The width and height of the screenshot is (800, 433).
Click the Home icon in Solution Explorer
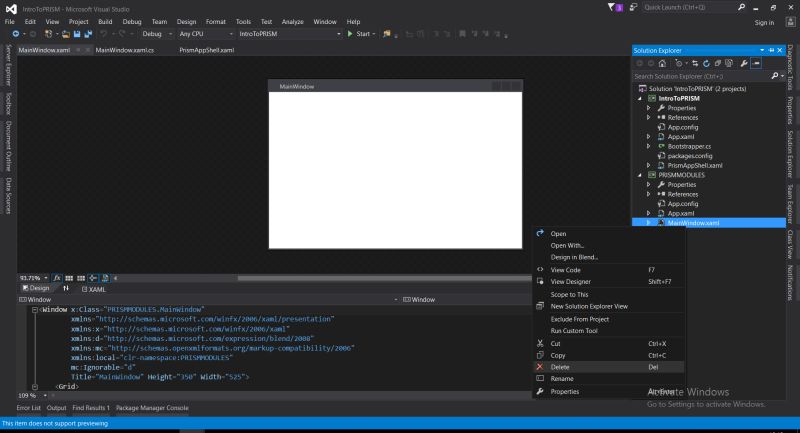663,63
